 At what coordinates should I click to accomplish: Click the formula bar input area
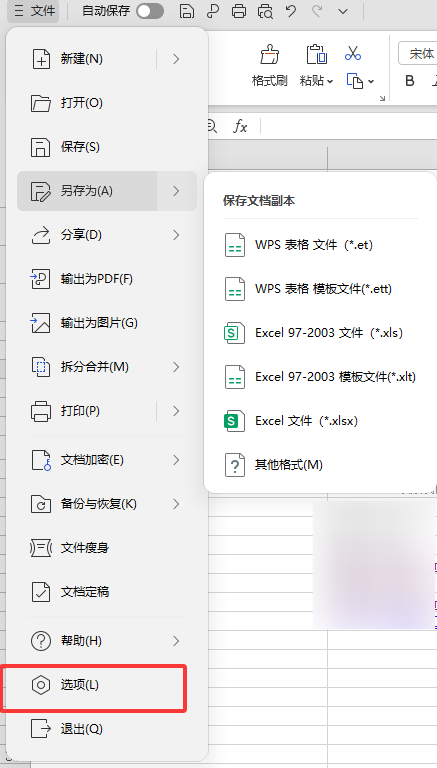(x=349, y=127)
